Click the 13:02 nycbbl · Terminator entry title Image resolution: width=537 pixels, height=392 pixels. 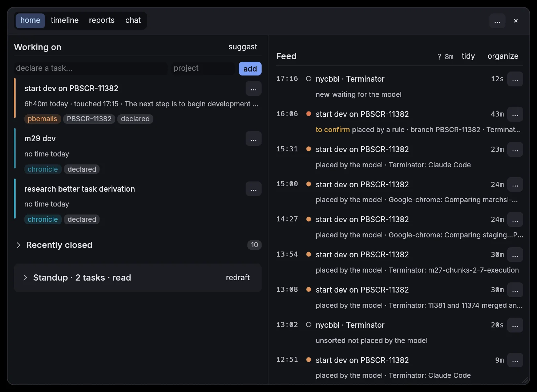pyautogui.click(x=350, y=325)
